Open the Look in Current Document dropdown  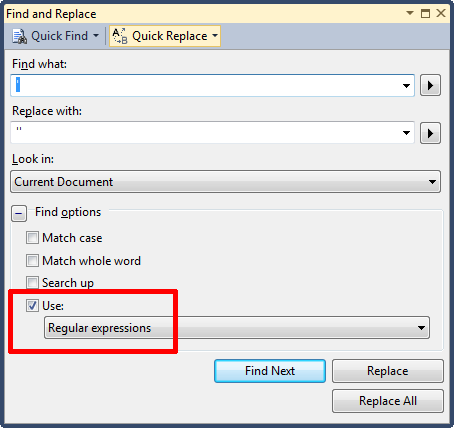click(x=225, y=182)
